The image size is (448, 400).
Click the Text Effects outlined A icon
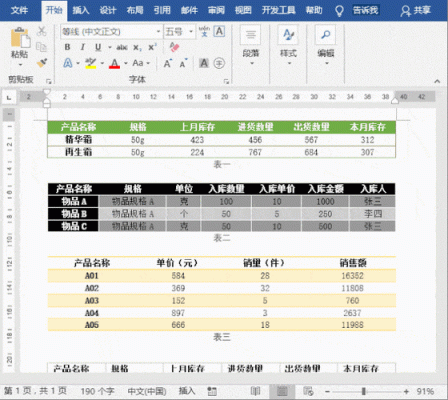pos(68,63)
